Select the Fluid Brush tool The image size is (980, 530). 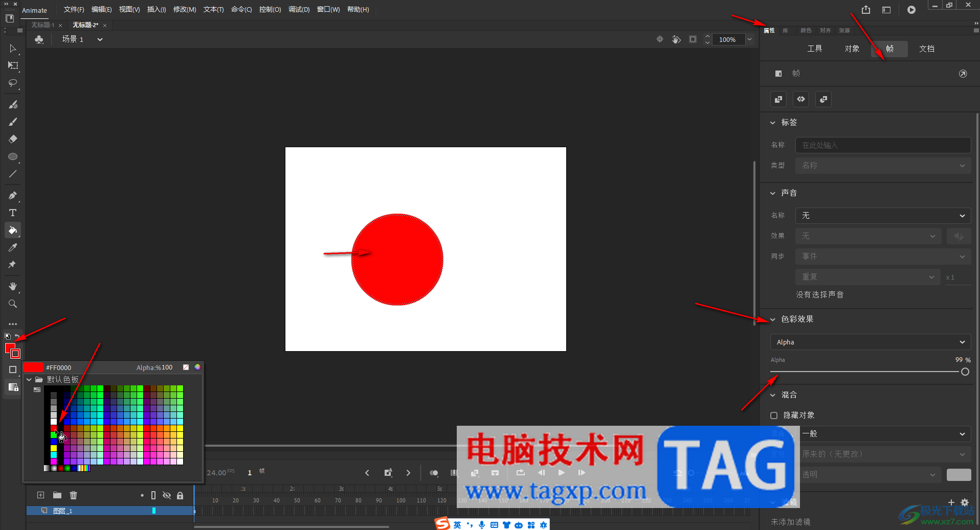13,104
